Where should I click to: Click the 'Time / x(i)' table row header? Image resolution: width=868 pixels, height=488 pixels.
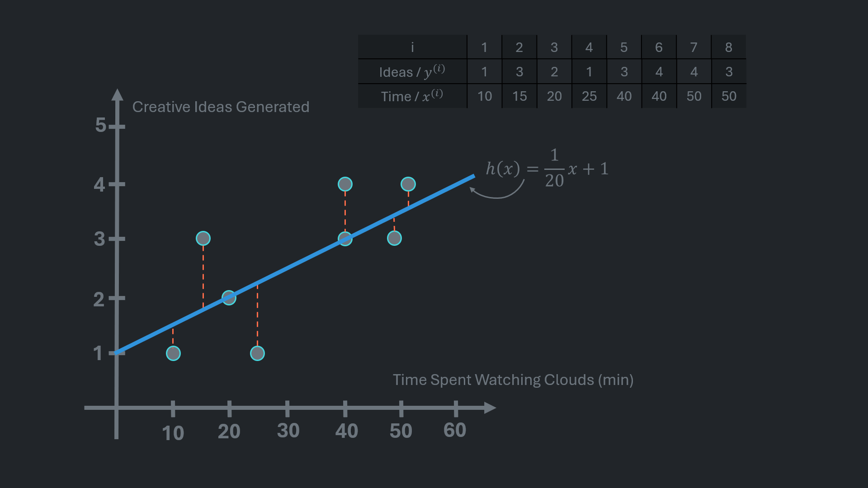point(412,96)
